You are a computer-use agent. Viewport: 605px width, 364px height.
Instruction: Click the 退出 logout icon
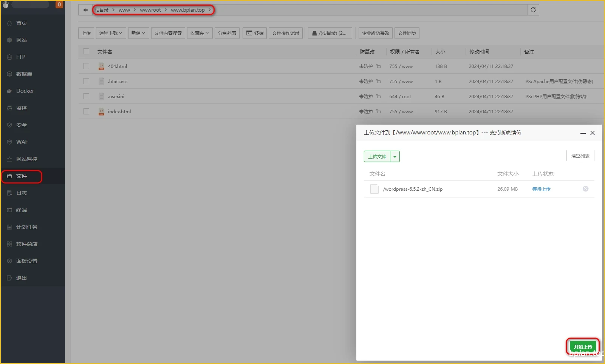tap(9, 278)
